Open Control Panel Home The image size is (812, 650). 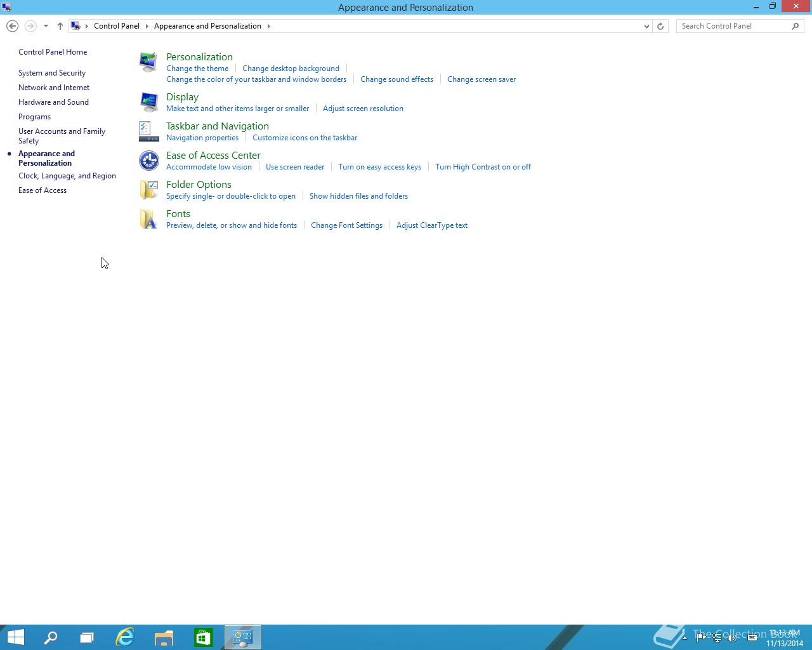(x=53, y=52)
